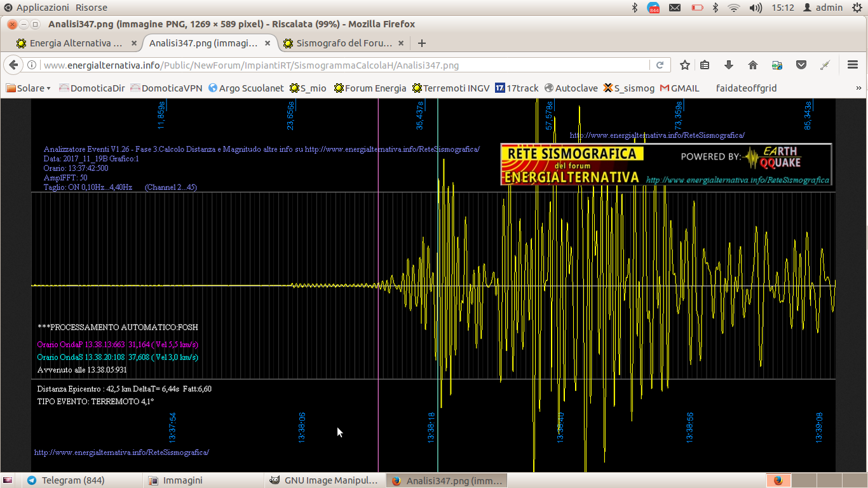Reload the page with the refresh icon
The height and width of the screenshot is (488, 868).
pyautogui.click(x=660, y=65)
